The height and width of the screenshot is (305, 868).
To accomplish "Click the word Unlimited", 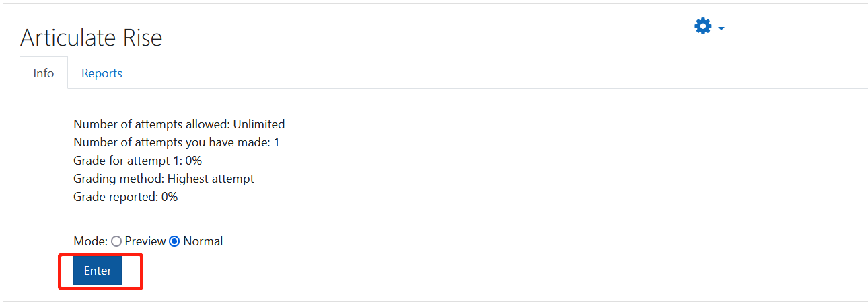I will [259, 124].
